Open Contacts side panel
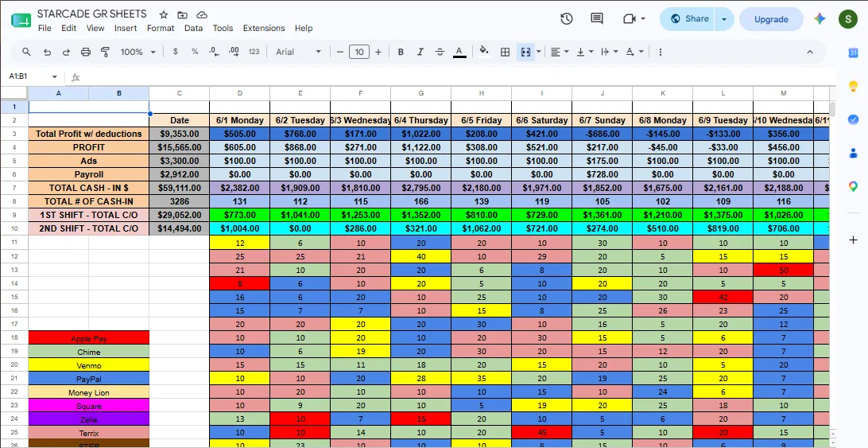Screen dimensions: 868x448 coord(853,153)
